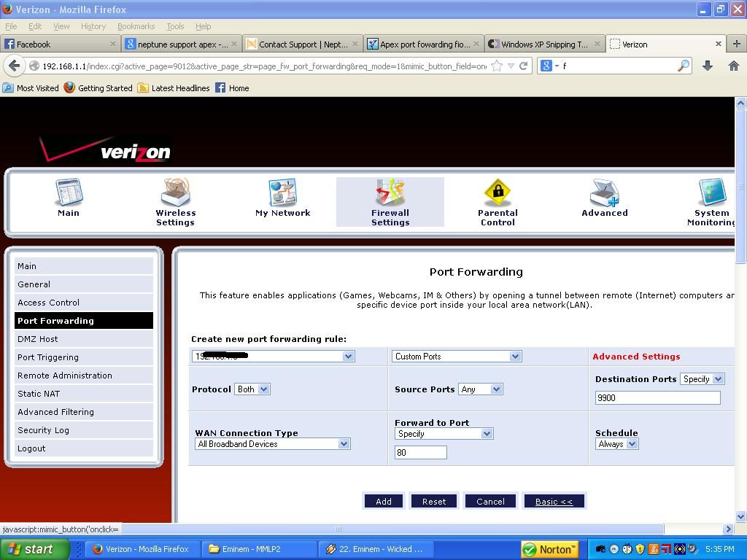Click the browser URL address bar
Image resolution: width=747 pixels, height=560 pixels.
[x=264, y=66]
